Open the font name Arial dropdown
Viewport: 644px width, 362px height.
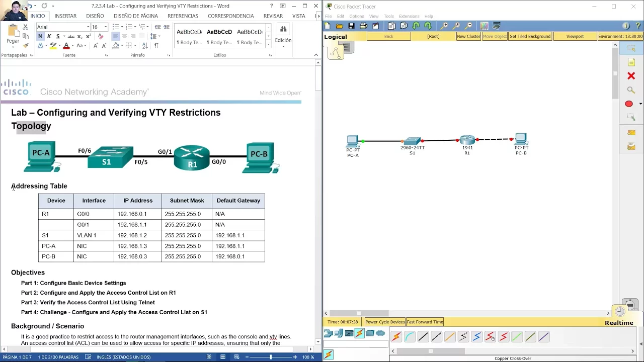(88, 27)
